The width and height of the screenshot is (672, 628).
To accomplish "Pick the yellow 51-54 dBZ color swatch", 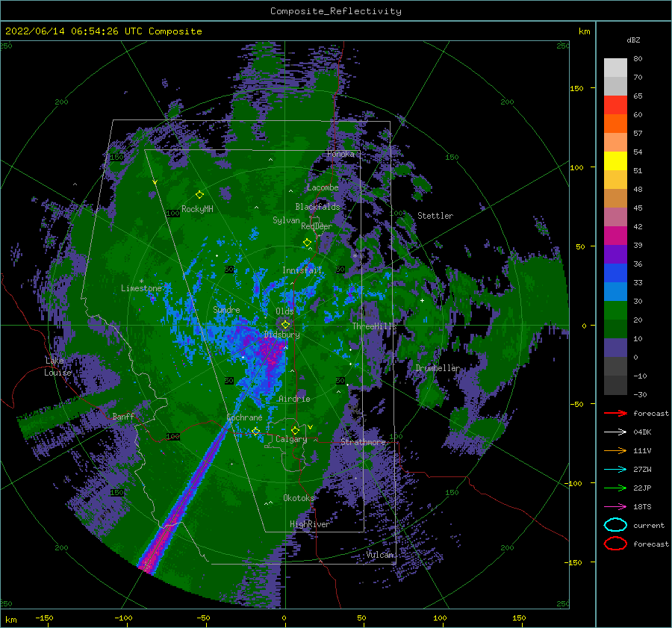I will coord(615,161).
